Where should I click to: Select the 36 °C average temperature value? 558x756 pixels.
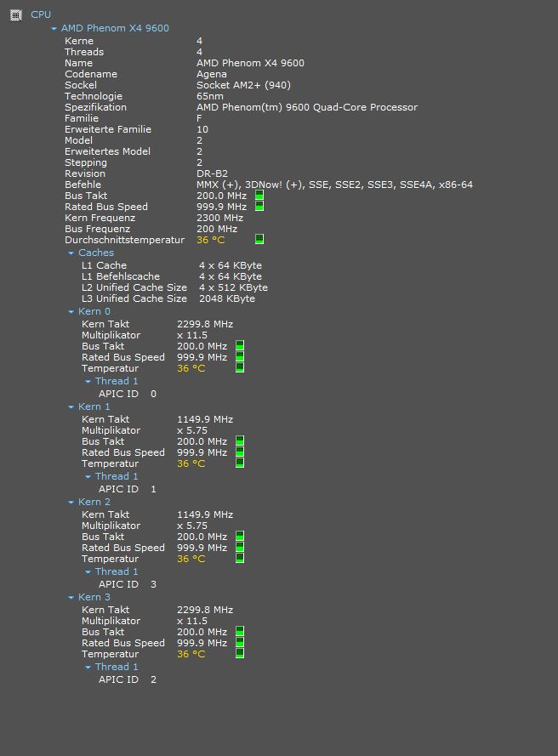211,240
